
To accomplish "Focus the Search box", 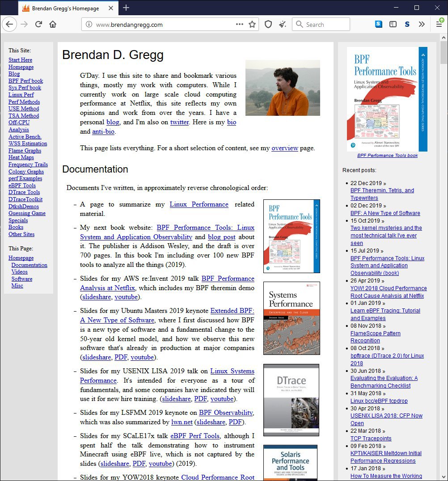I will click(x=321, y=24).
